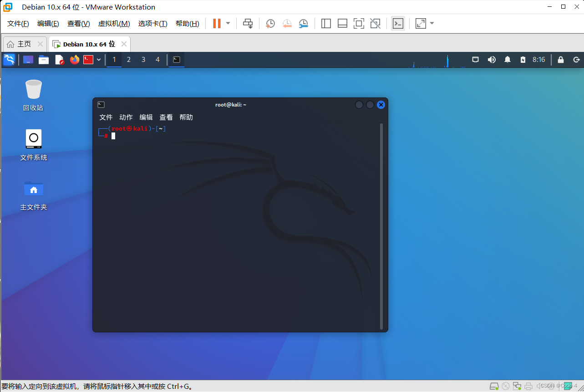
Task: Take a snapshot using the clock-plus icon
Action: (270, 23)
